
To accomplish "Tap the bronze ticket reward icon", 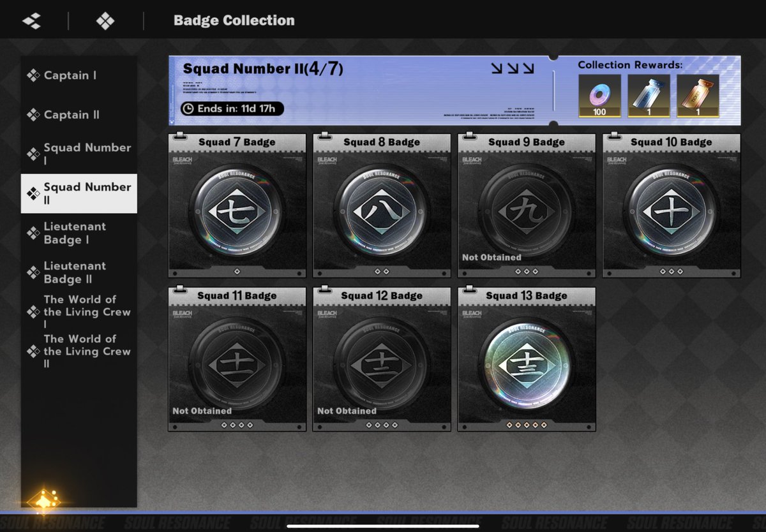I will pos(698,96).
